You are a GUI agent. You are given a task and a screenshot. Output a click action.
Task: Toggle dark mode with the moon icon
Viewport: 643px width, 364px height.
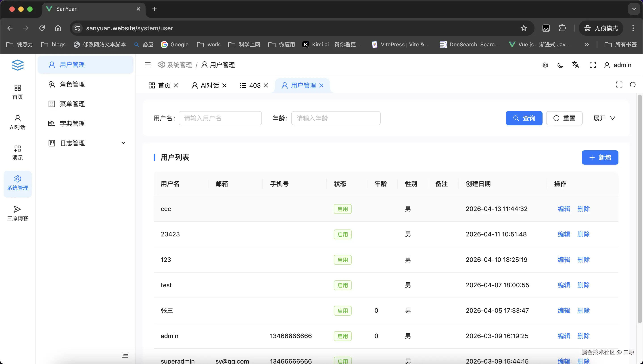click(560, 65)
